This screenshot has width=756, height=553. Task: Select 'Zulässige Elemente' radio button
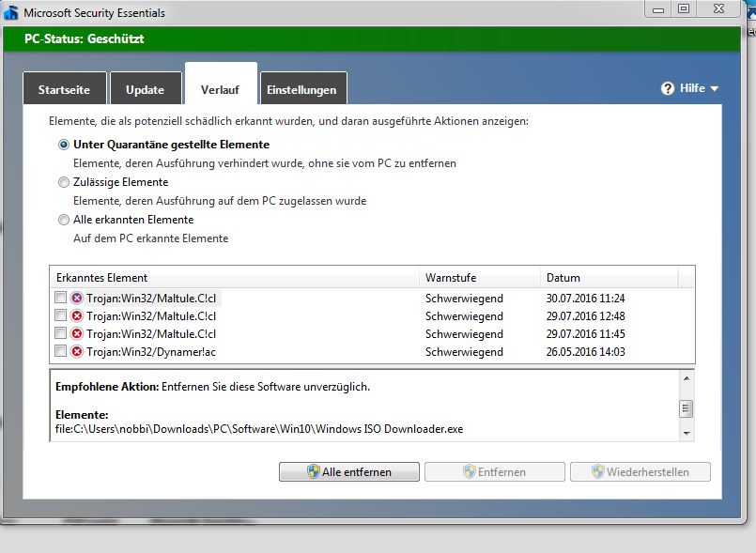coord(64,182)
